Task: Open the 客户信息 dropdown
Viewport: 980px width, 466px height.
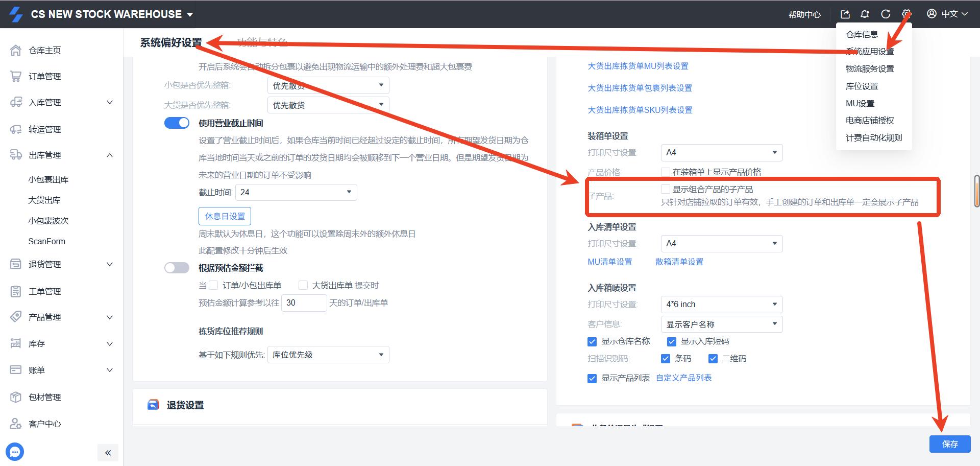Action: (721, 324)
